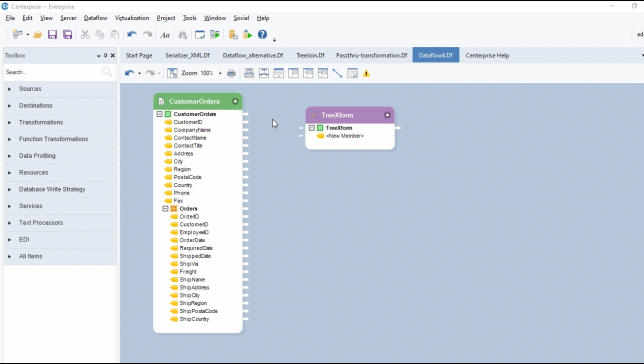Screen dimensions: 644x364
Task: Open the Dataflow menu
Action: [95, 18]
